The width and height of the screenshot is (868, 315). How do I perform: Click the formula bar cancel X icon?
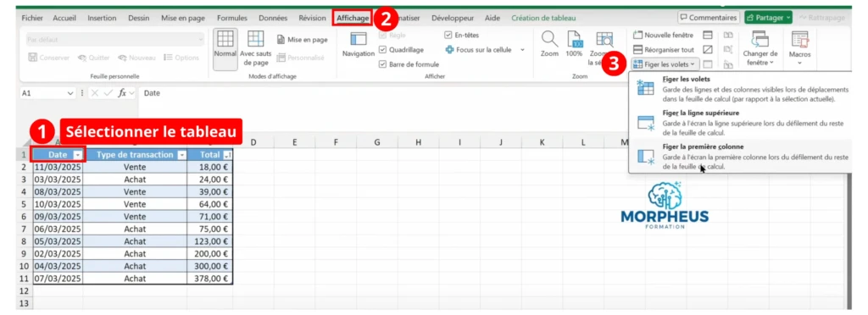tap(95, 93)
